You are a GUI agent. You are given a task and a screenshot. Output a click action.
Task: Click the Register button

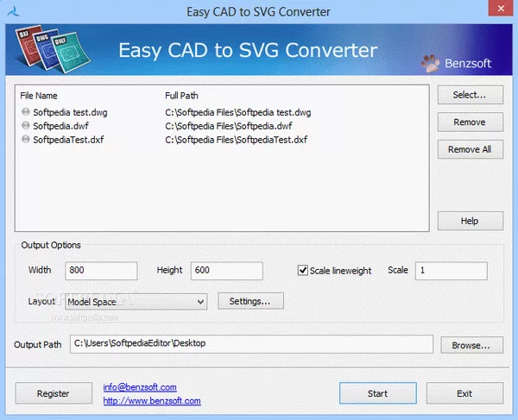coord(54,393)
